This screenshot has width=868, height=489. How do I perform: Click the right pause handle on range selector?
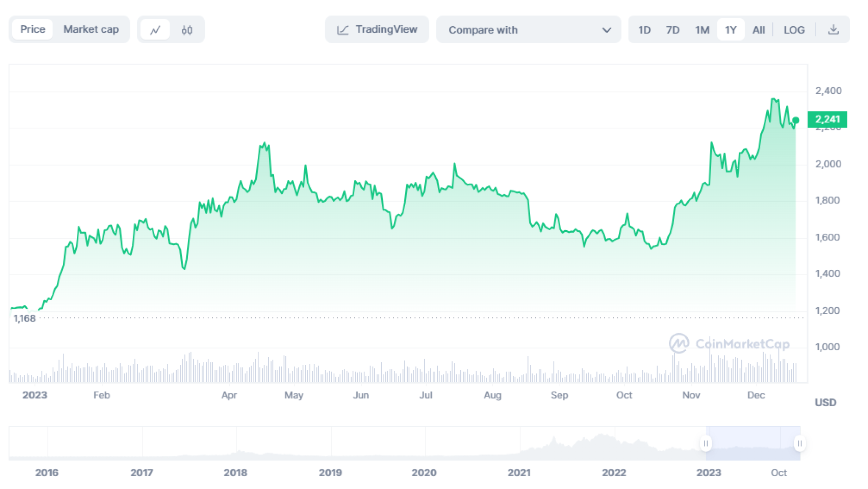pyautogui.click(x=799, y=444)
